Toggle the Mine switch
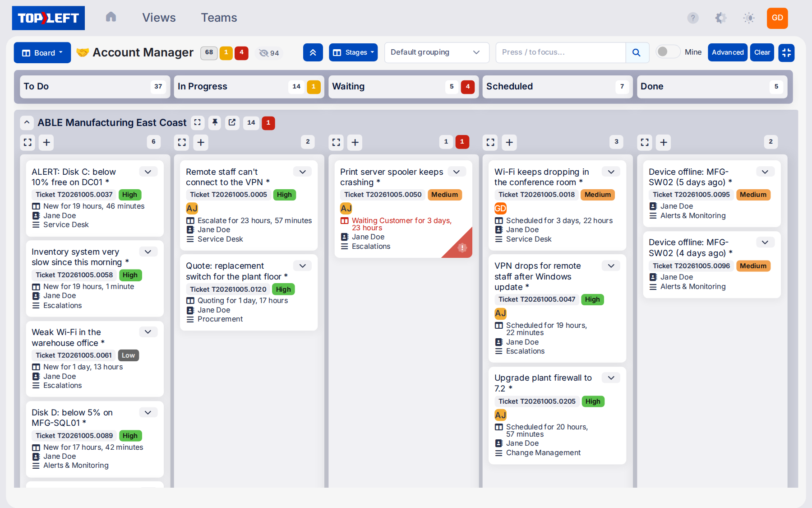The image size is (812, 508). 668,52
